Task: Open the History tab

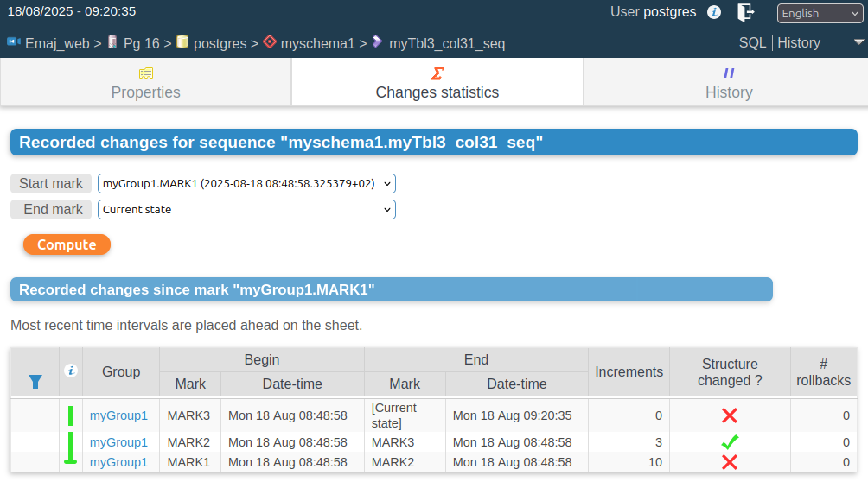Action: click(729, 82)
